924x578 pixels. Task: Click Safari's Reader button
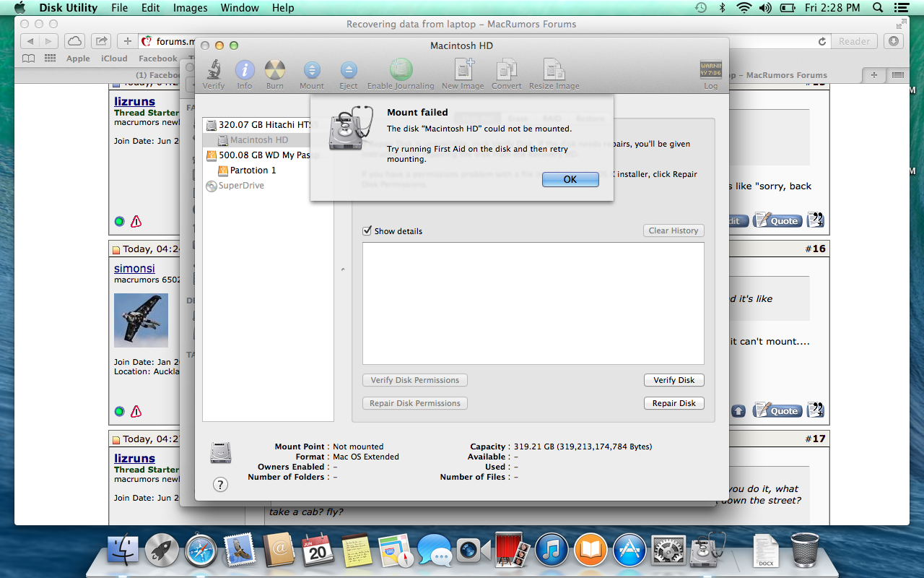coord(855,41)
